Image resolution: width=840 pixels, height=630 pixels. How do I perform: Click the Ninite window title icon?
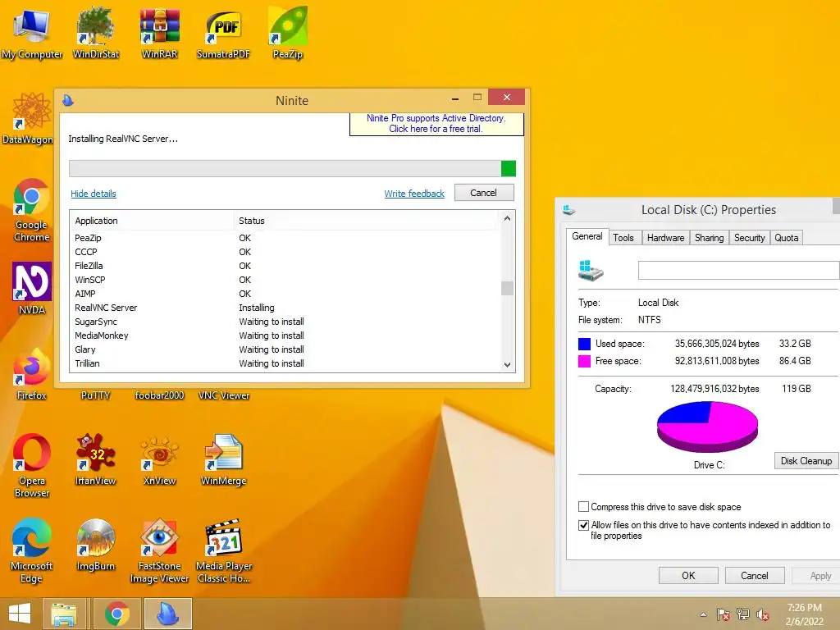[68, 100]
